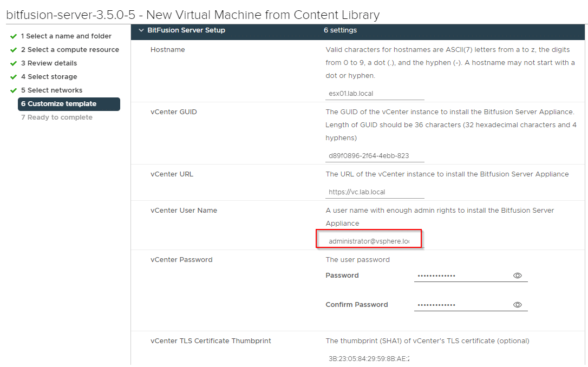This screenshot has width=588, height=367.
Task: Click the vCenter GUID input field
Action: (375, 156)
